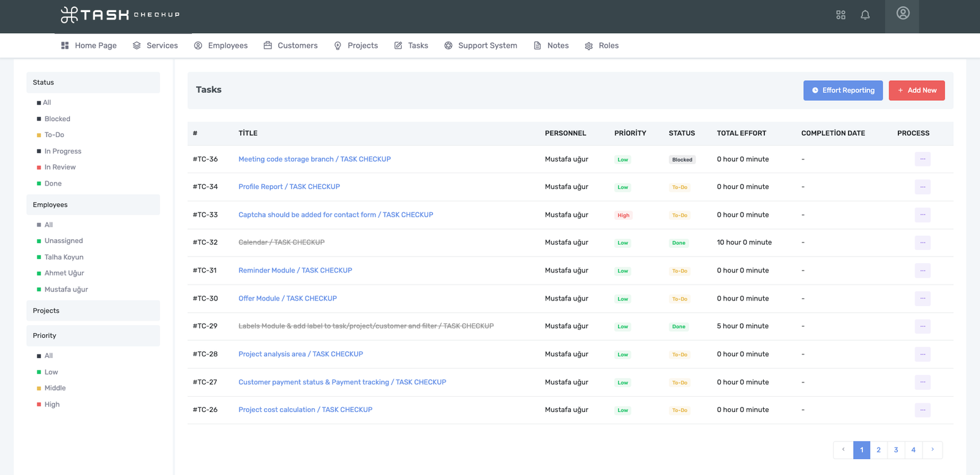Click the Add New button
Viewport: 980px width, 475px height.
pos(916,91)
